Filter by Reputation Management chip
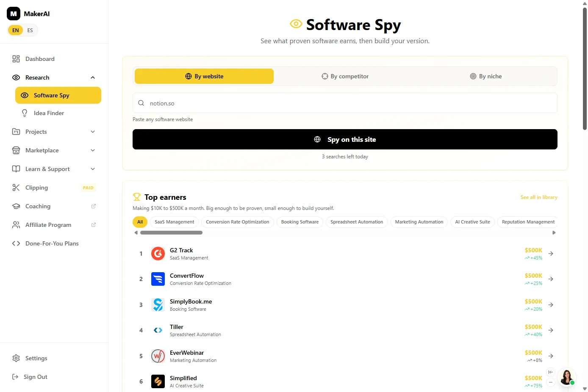Image resolution: width=588 pixels, height=392 pixels. [x=528, y=222]
